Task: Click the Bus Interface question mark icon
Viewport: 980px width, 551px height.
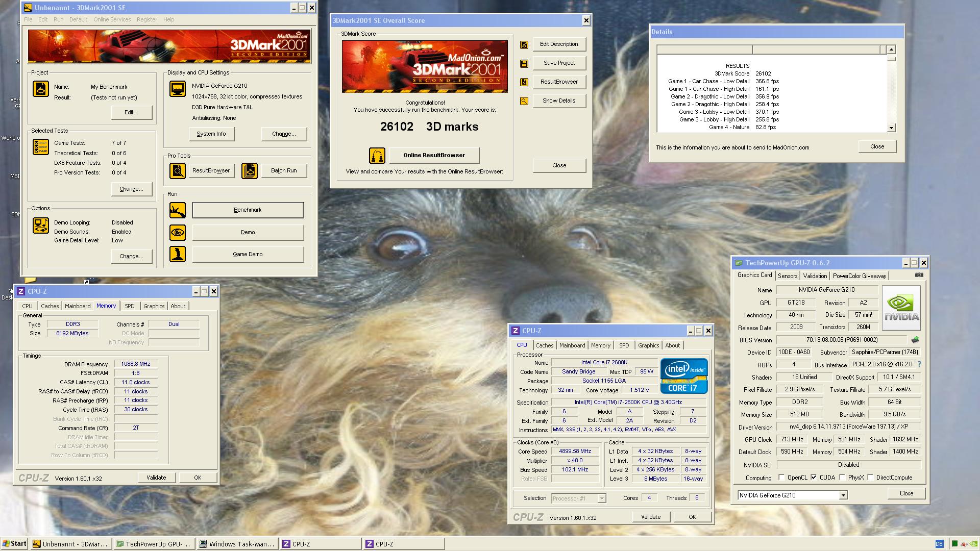Action: (x=920, y=364)
